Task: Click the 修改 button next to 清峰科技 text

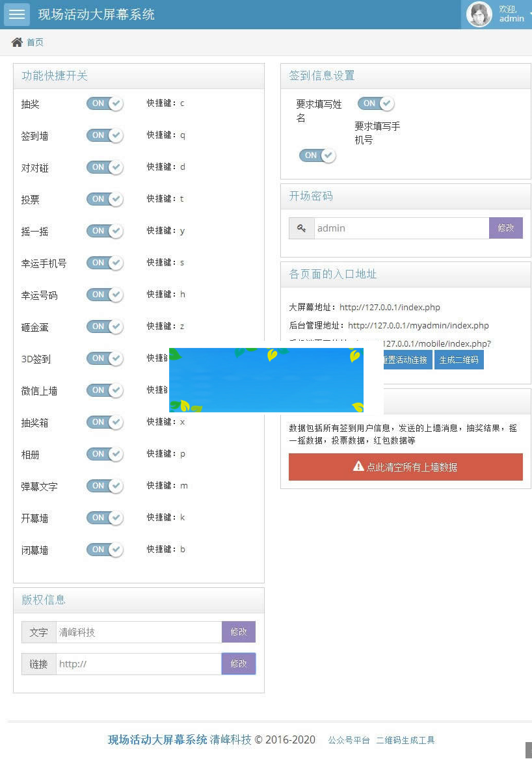Action: (239, 632)
